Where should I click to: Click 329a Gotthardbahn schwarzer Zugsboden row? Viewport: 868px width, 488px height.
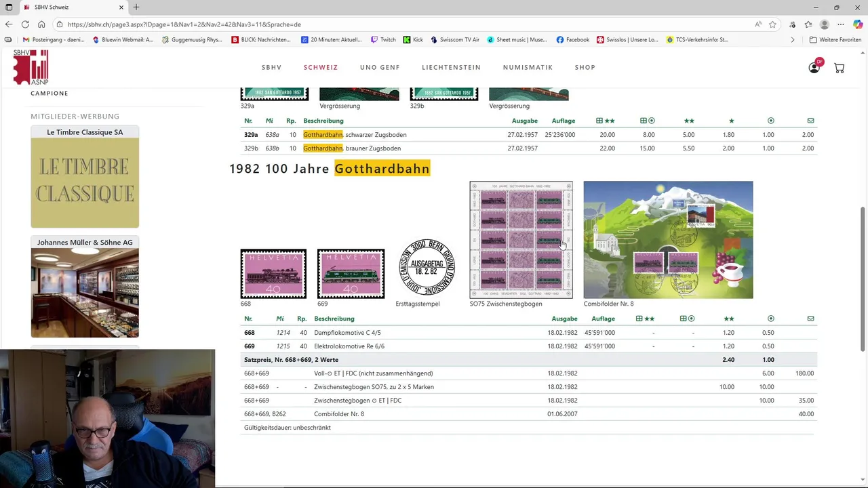coord(529,135)
